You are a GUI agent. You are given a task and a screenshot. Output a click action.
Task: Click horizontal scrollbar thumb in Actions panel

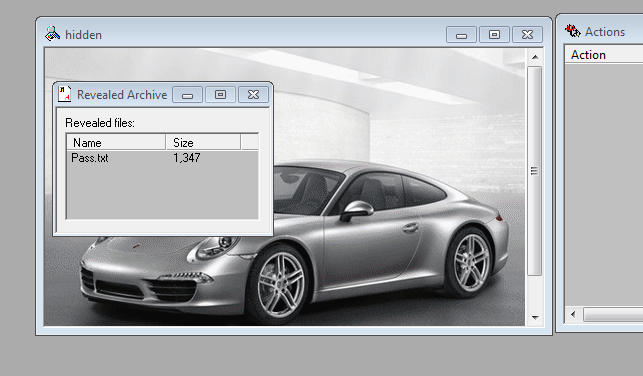pos(613,314)
